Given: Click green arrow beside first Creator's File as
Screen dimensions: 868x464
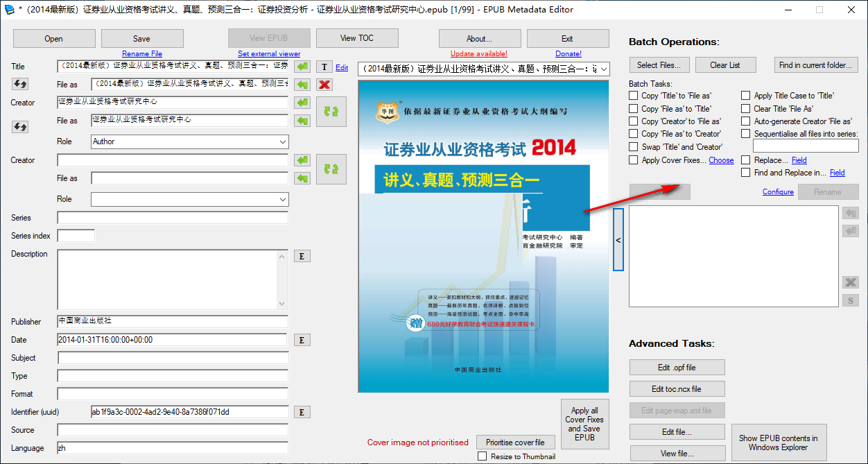Looking at the screenshot, I should click(x=302, y=121).
